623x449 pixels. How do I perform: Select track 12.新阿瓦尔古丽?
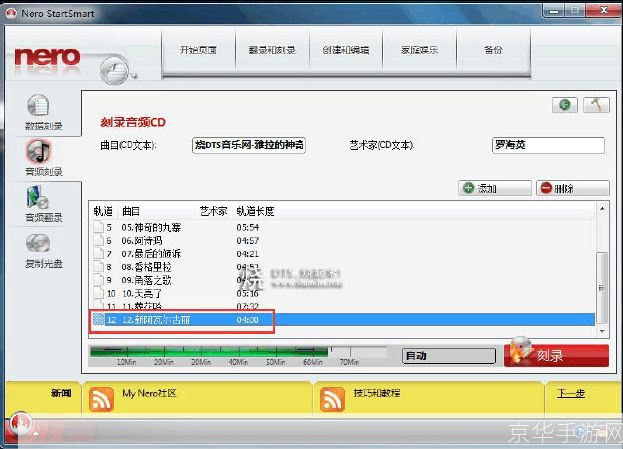pos(156,319)
